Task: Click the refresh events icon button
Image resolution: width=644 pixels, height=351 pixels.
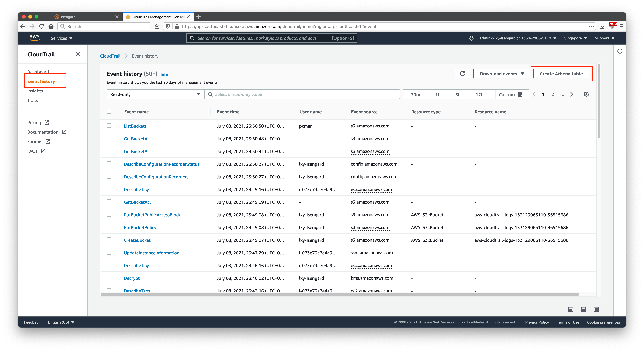Action: tap(462, 74)
